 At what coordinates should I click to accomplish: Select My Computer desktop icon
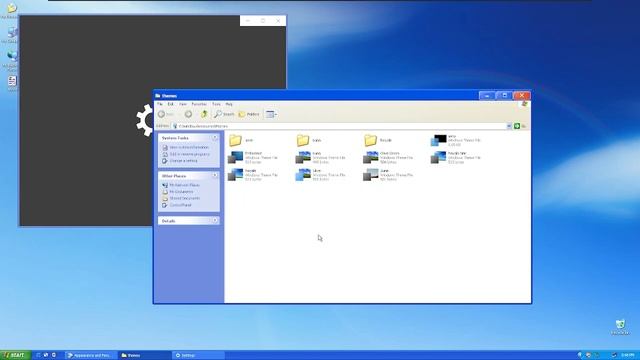click(x=11, y=35)
